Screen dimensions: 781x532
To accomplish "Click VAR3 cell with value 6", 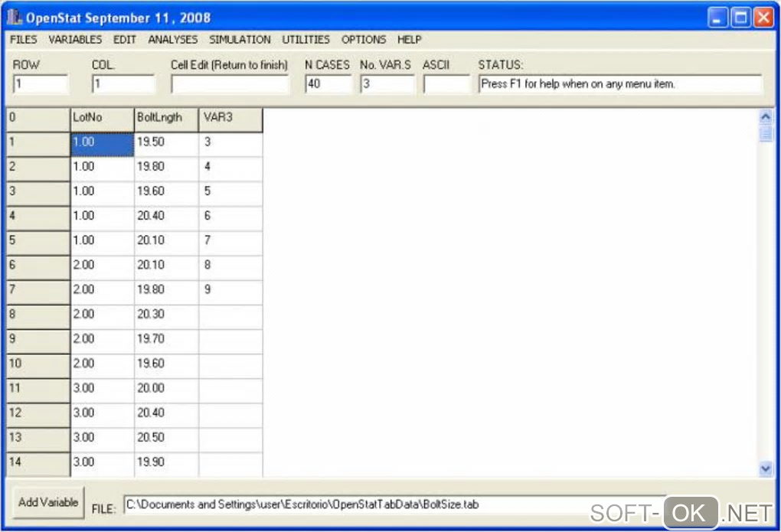I will tap(230, 219).
